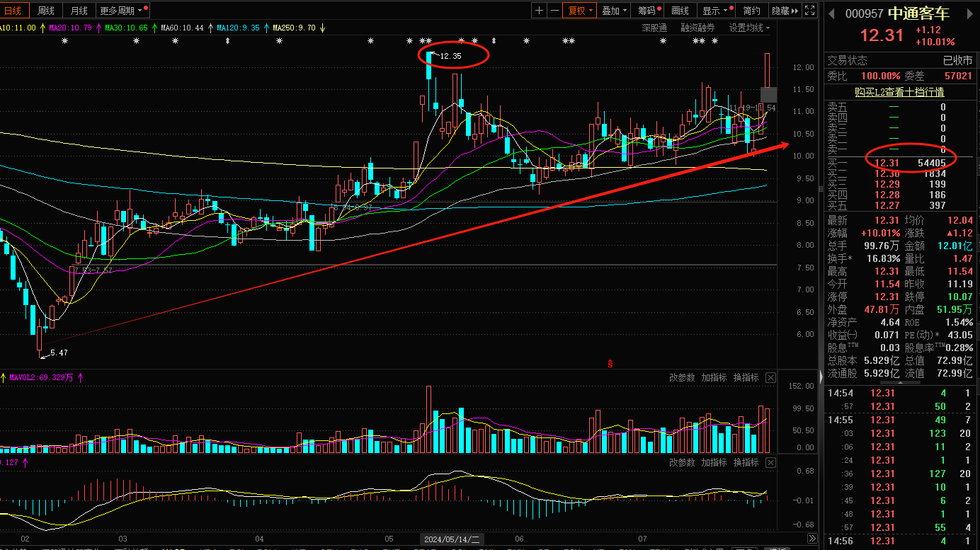Click 换手 turnover value 16.83%
Viewport: 980px width, 550px height.
pyautogui.click(x=882, y=258)
